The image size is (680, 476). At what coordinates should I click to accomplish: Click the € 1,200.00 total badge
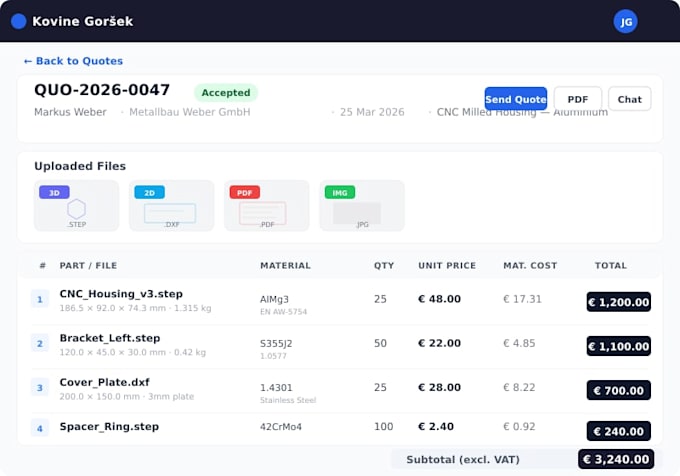point(618,302)
